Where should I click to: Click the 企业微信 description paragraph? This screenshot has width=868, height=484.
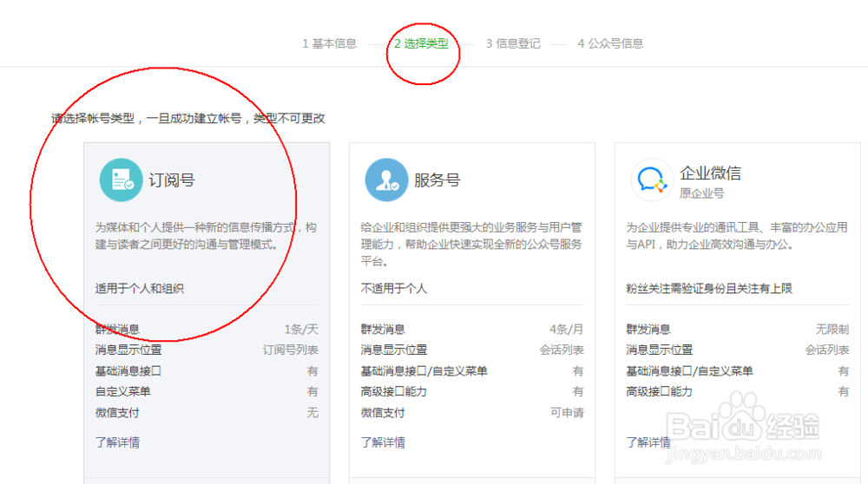[737, 236]
